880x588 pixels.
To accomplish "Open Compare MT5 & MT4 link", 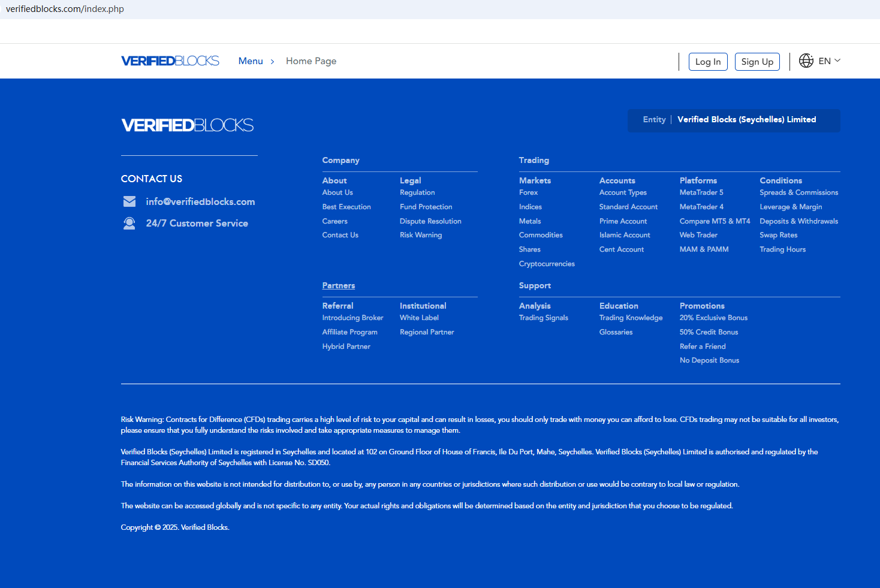I will 715,221.
